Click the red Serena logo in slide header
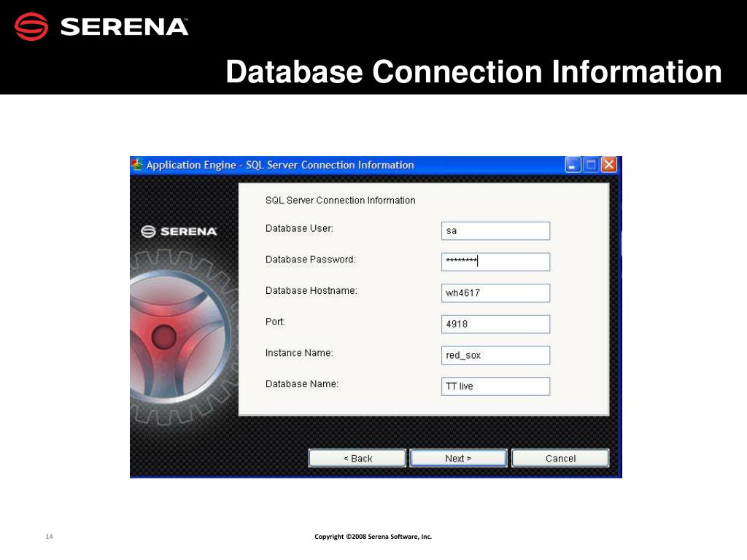Viewport: 747px width, 560px height. tap(31, 27)
